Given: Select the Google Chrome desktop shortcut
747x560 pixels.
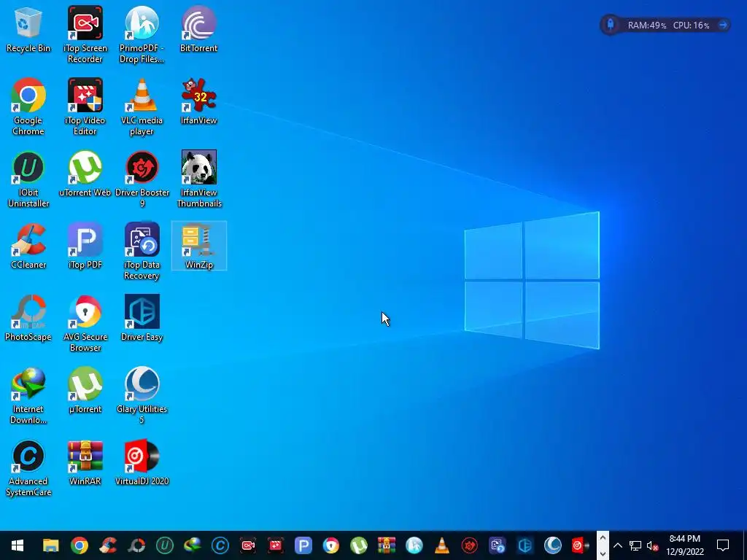Looking at the screenshot, I should [28, 106].
